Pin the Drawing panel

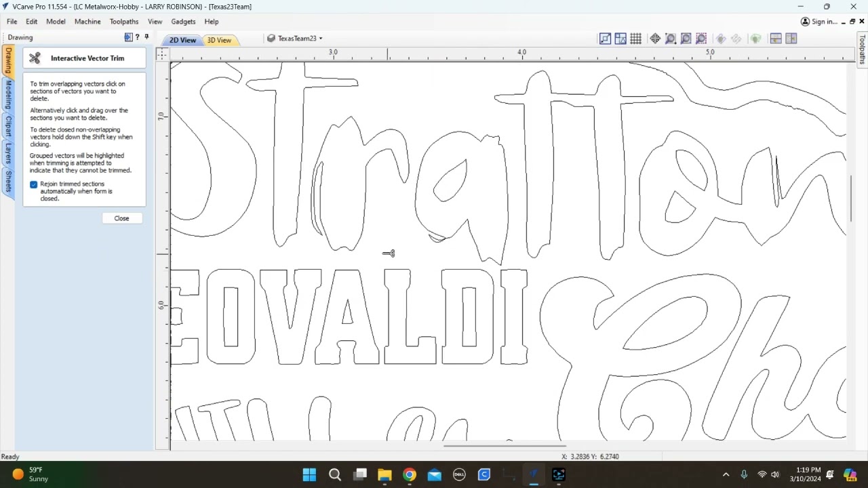(146, 37)
